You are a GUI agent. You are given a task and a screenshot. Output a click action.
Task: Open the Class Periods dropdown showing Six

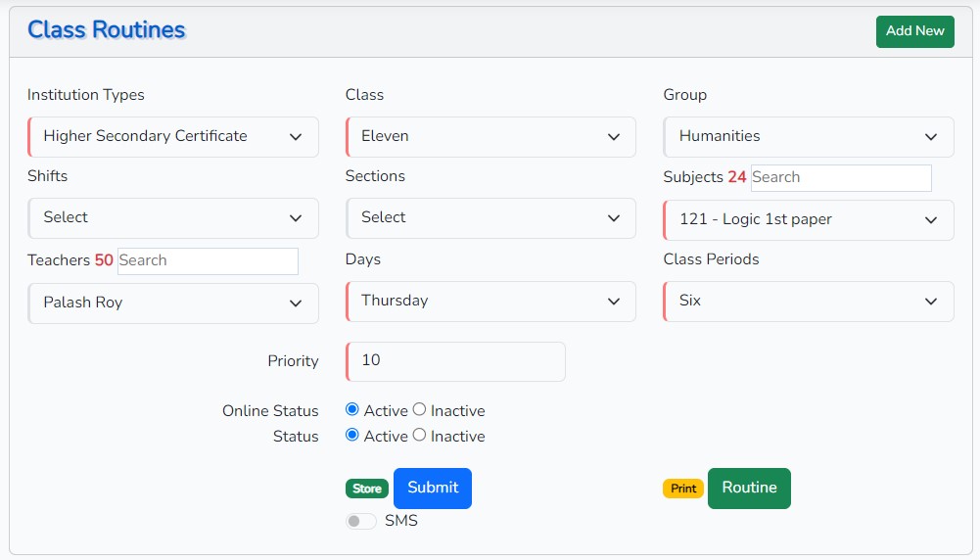808,302
